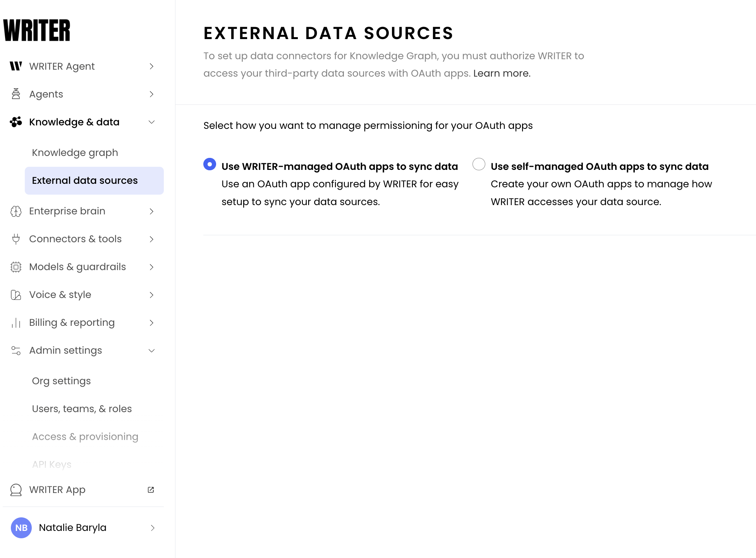Follow the Learn more link
Image resolution: width=756 pixels, height=558 pixels.
502,73
